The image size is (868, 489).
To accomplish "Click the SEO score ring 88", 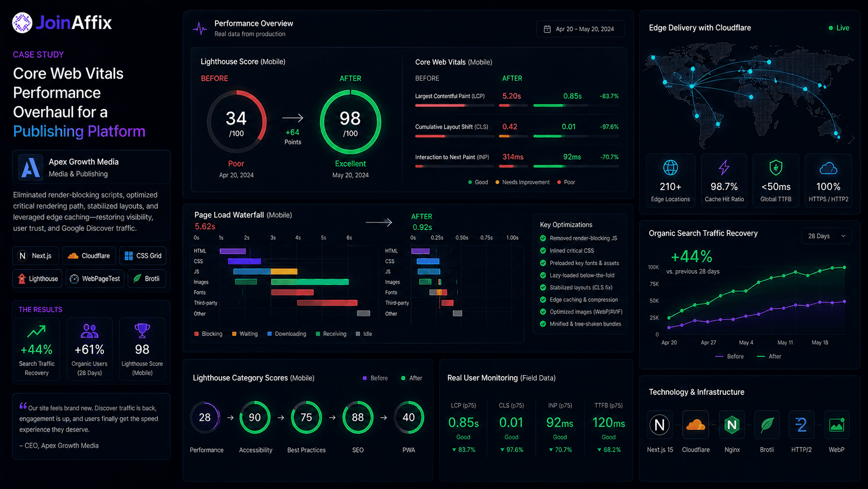I will point(358,417).
